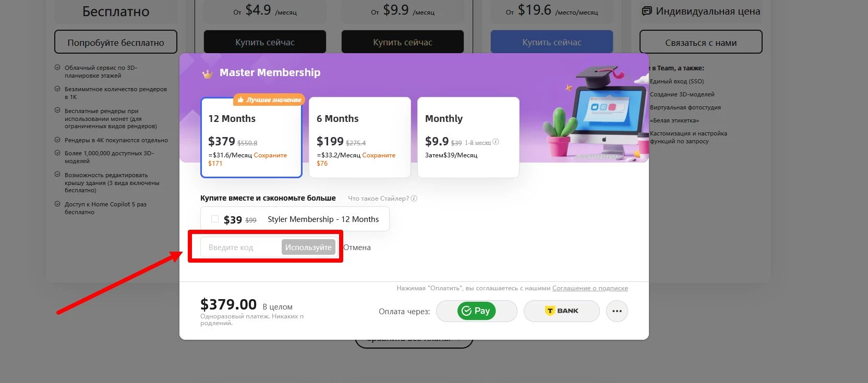Click "Отмена" next to the code field
This screenshot has width=868, height=383.
(357, 248)
